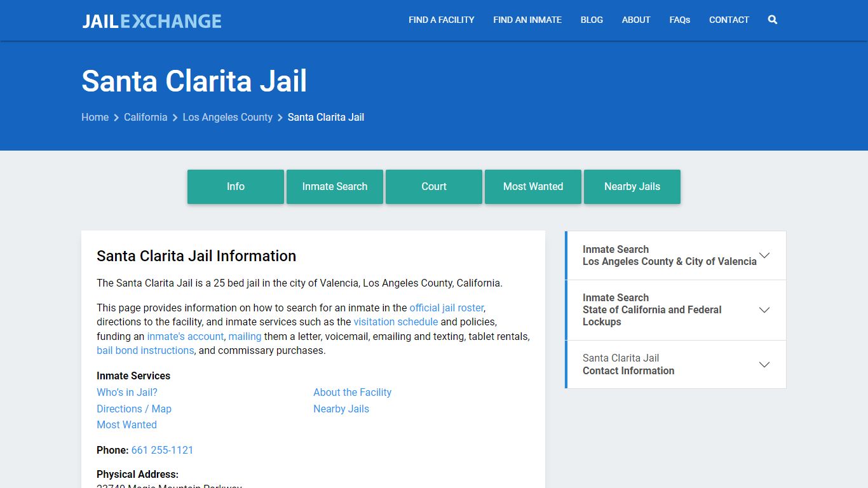Image resolution: width=868 pixels, height=488 pixels.
Task: Open Find a Facility menu item
Action: (442, 20)
